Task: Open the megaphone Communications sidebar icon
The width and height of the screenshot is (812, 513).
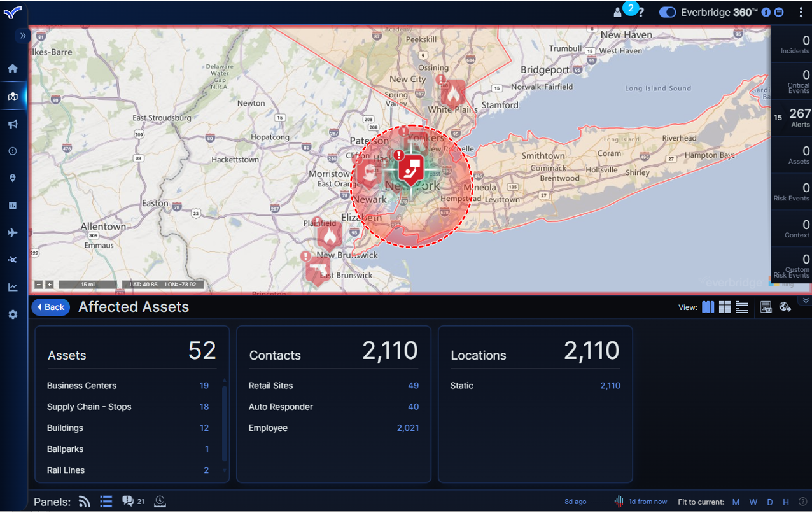Action: 13,124
